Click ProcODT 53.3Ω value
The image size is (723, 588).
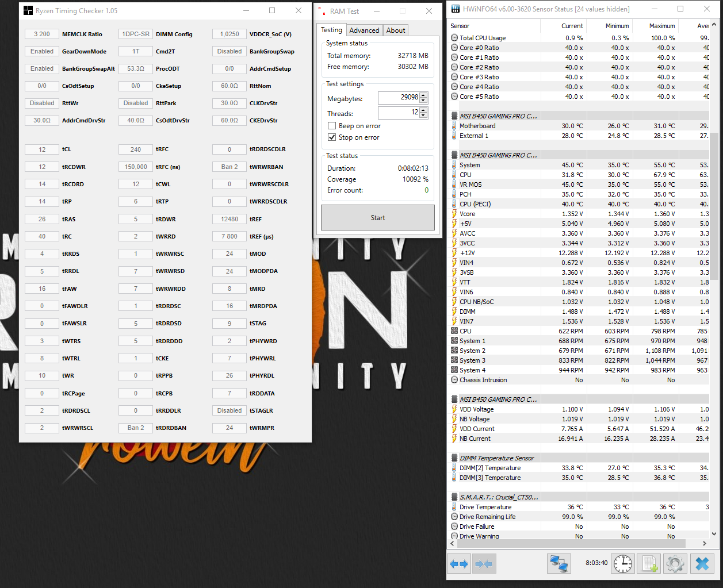tap(136, 68)
